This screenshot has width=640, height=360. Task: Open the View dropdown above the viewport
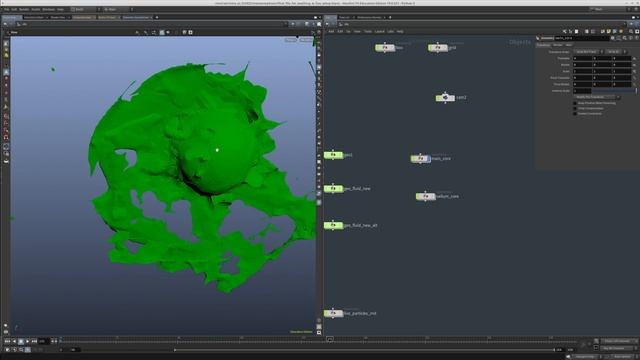(14, 32)
